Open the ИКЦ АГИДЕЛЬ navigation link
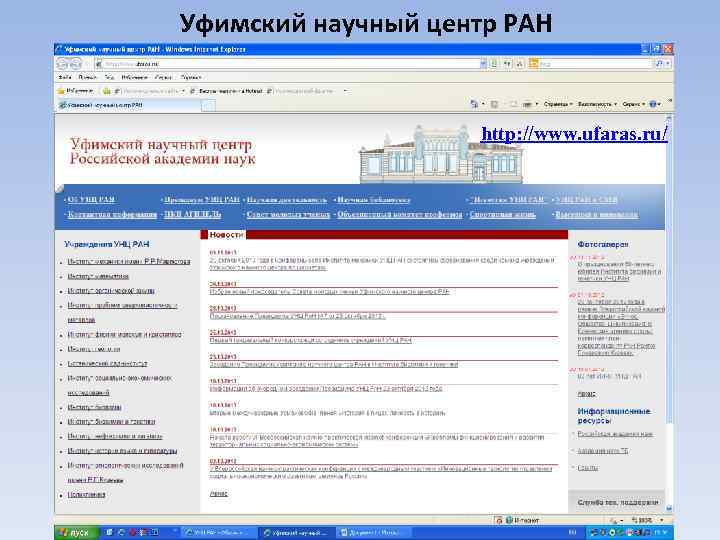 click(x=192, y=214)
